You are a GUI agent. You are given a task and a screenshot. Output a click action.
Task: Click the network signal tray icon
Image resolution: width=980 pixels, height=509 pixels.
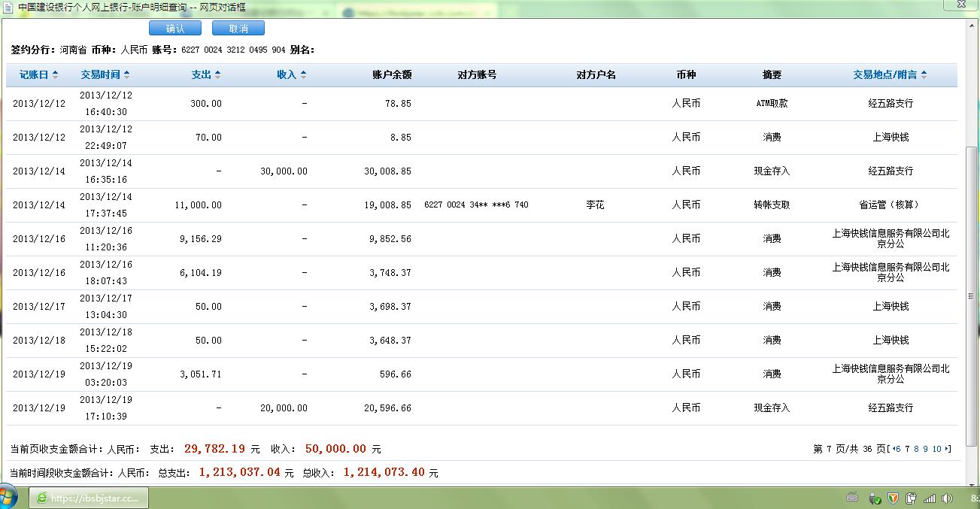(x=930, y=498)
